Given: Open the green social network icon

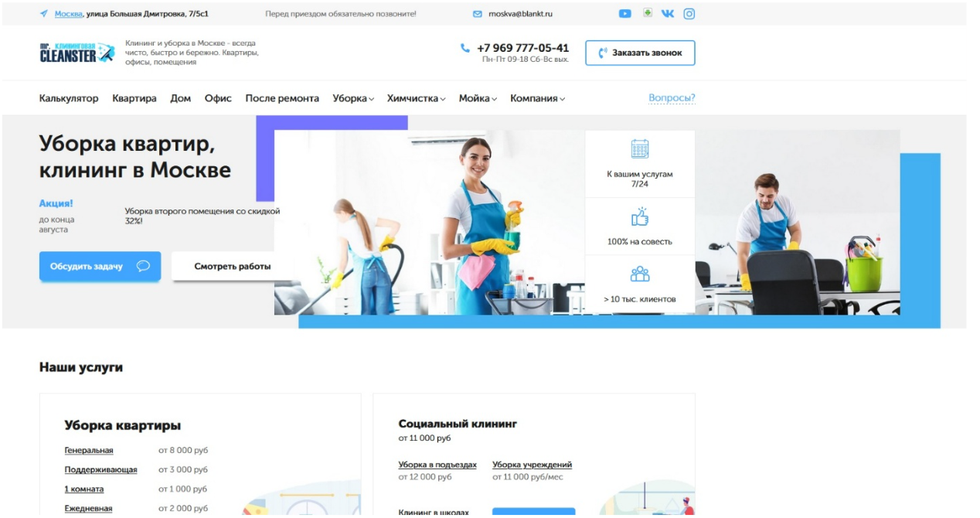Looking at the screenshot, I should (647, 13).
